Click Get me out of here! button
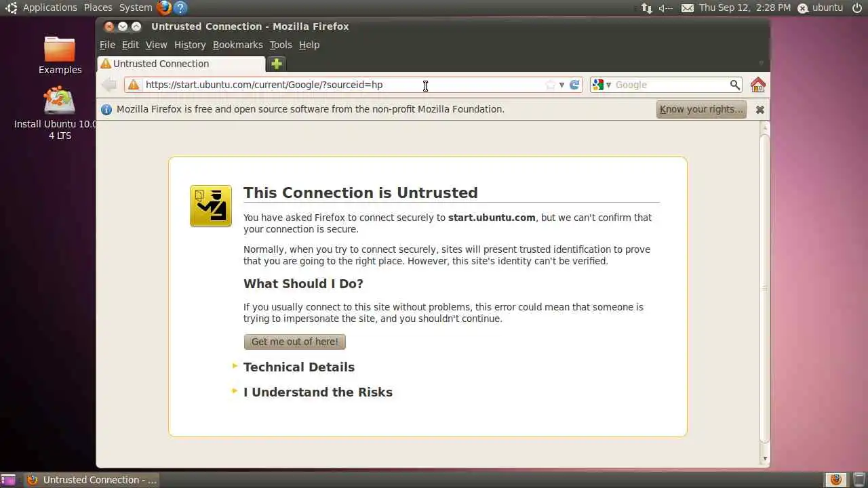Image resolution: width=868 pixels, height=488 pixels. click(294, 342)
